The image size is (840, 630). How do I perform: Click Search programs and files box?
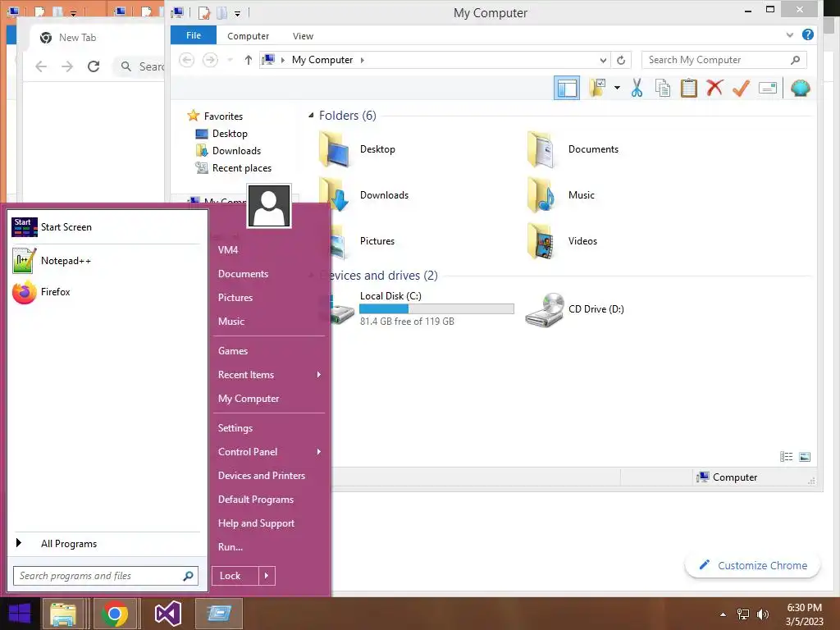(x=106, y=576)
